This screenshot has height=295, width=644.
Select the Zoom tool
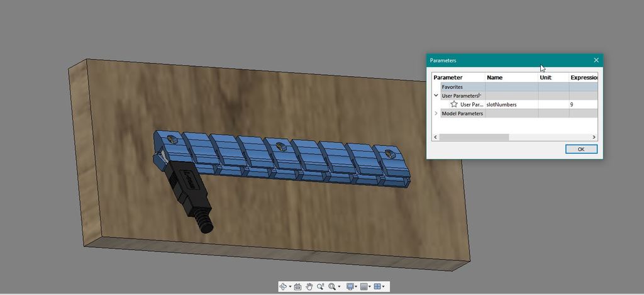coord(321,287)
